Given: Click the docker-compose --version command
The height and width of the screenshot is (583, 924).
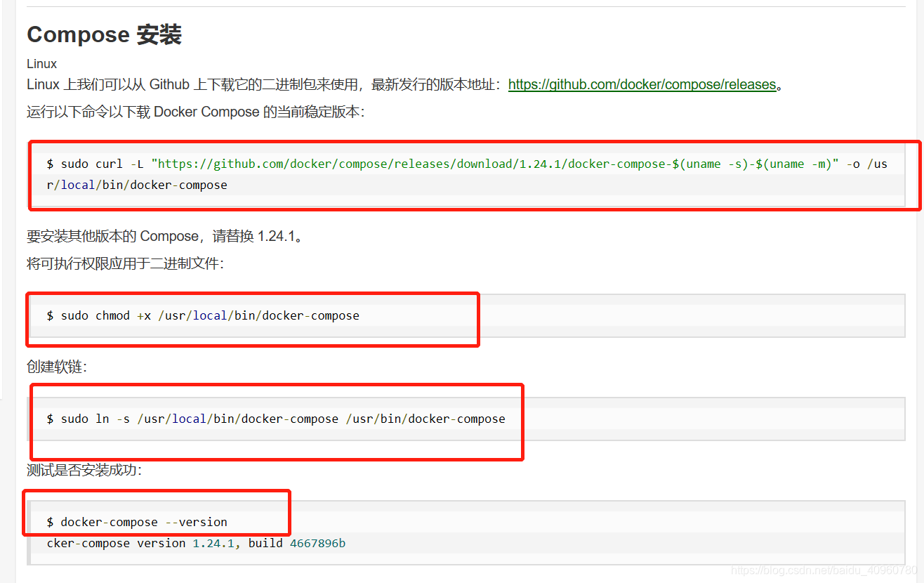Looking at the screenshot, I should (x=137, y=523).
